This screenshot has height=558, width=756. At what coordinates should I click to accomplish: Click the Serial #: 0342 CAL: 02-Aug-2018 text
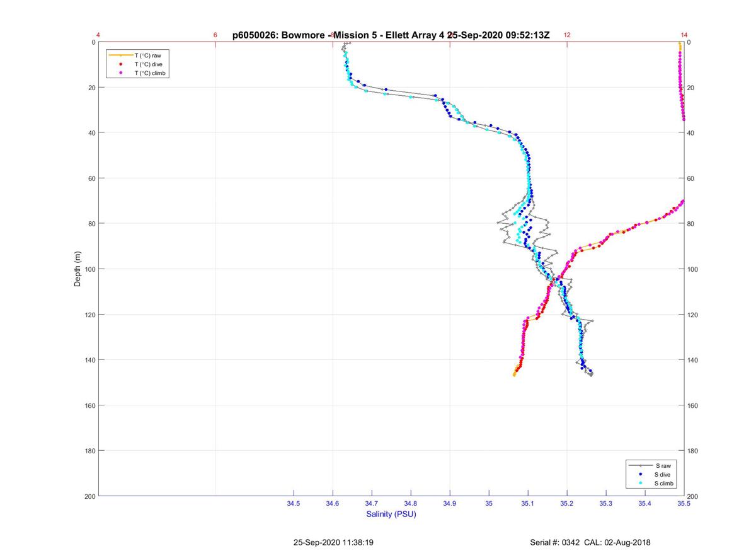[590, 542]
